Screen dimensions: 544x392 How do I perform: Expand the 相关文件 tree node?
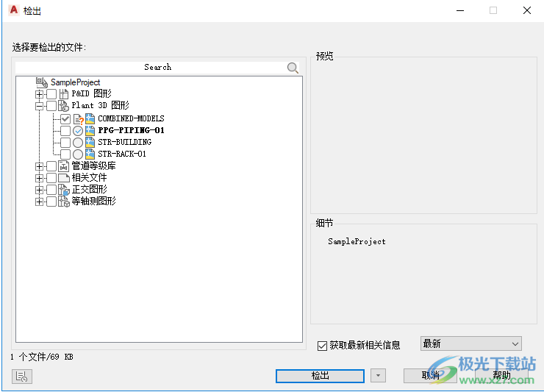39,179
